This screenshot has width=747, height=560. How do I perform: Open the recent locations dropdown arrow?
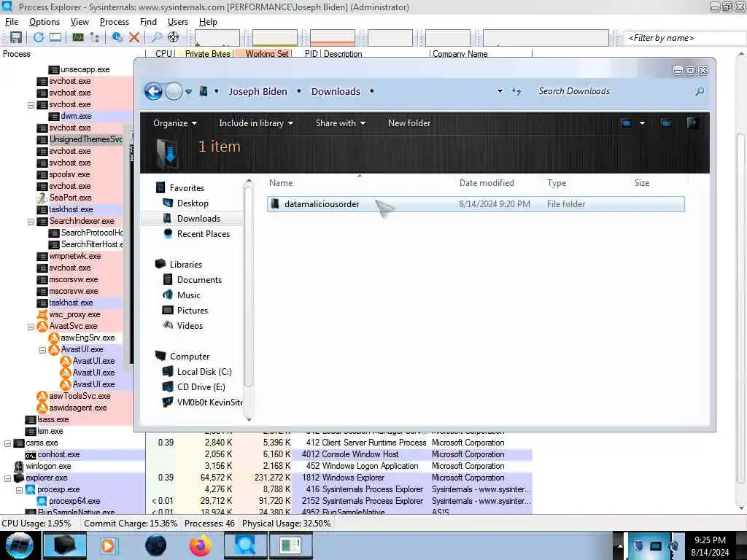pos(189,91)
